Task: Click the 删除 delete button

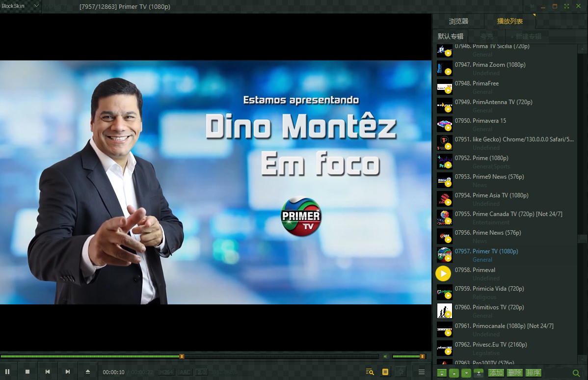Action: coord(515,373)
